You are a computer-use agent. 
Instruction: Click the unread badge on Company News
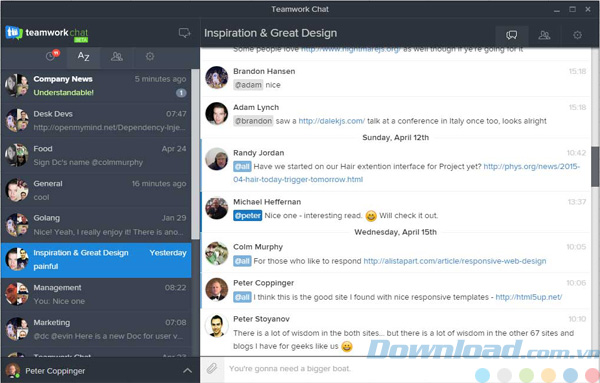(181, 93)
